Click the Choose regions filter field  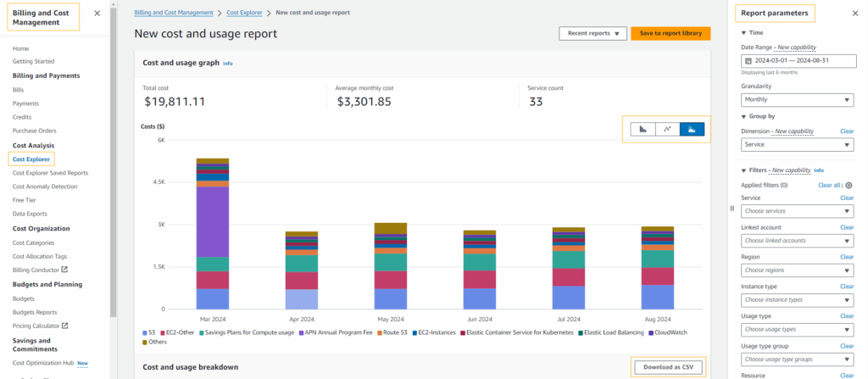798,270
